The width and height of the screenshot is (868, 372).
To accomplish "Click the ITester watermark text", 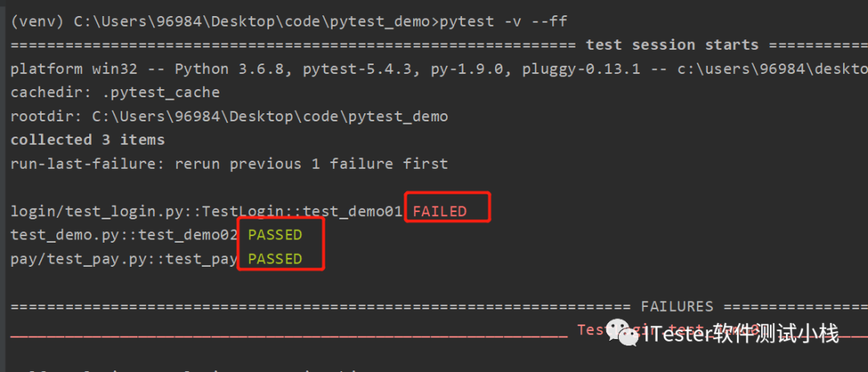I will click(740, 333).
